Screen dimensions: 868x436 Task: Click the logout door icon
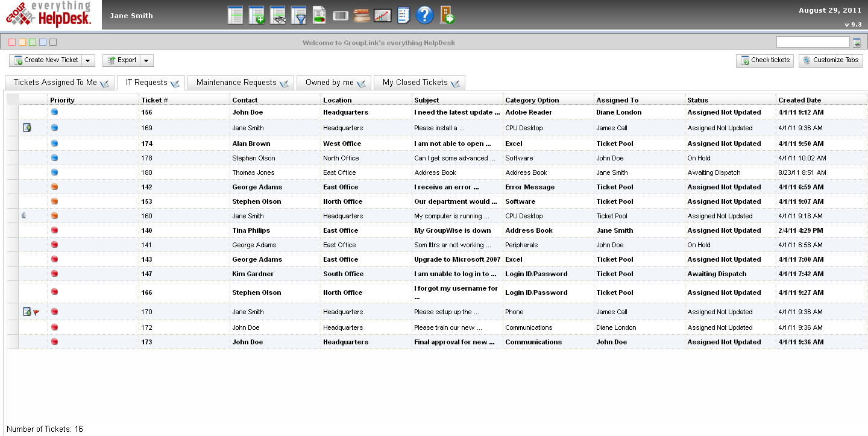click(447, 15)
